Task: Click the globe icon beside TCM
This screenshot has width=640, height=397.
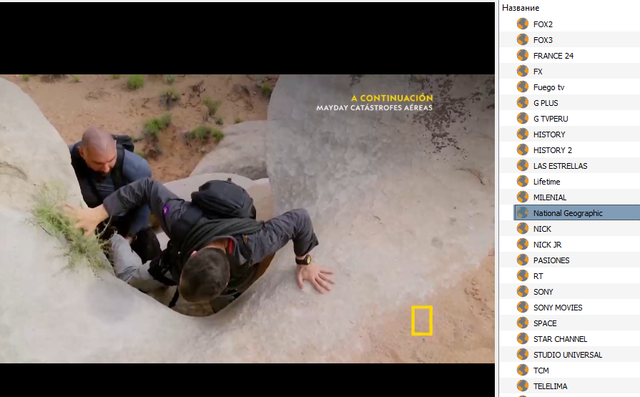Action: [522, 370]
